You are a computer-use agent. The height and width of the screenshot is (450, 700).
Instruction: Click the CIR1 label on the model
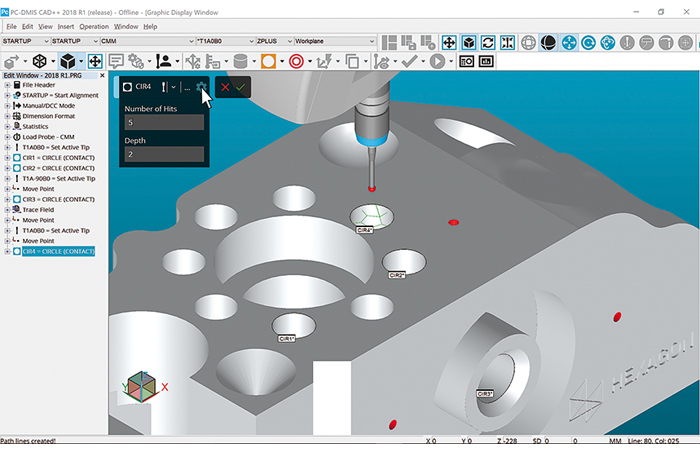(286, 339)
